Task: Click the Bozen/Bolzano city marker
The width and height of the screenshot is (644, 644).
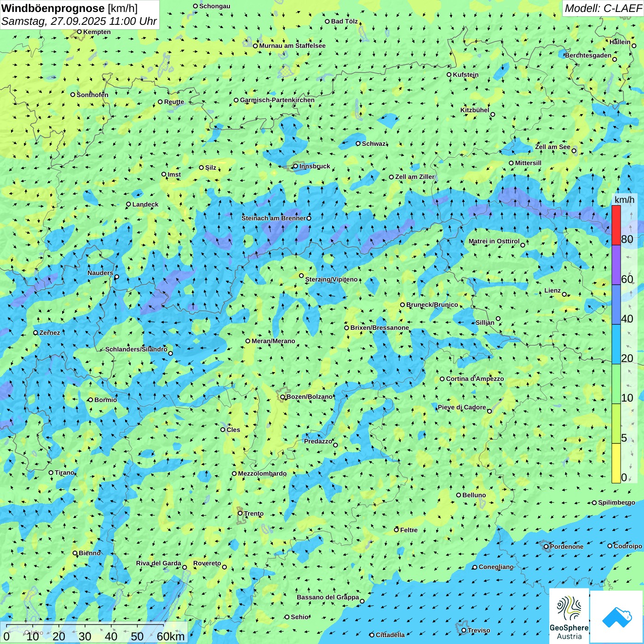Action: pyautogui.click(x=283, y=397)
